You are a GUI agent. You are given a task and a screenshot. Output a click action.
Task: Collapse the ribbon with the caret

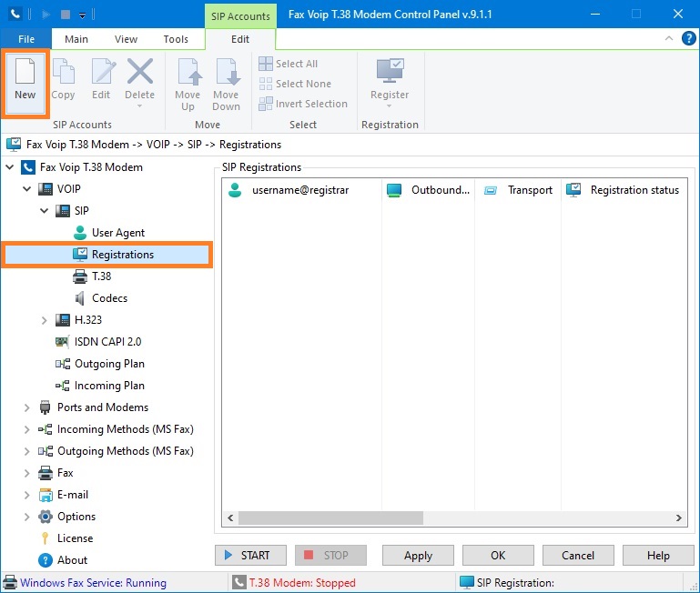[x=669, y=38]
